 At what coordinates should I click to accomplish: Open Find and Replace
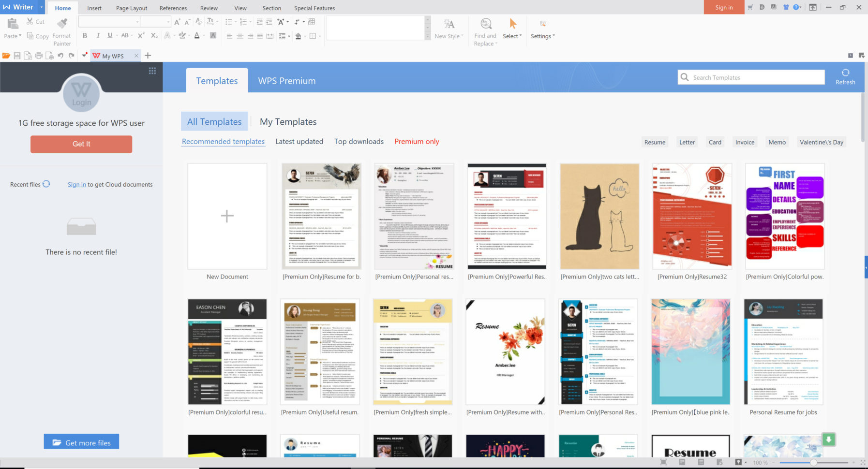click(485, 31)
